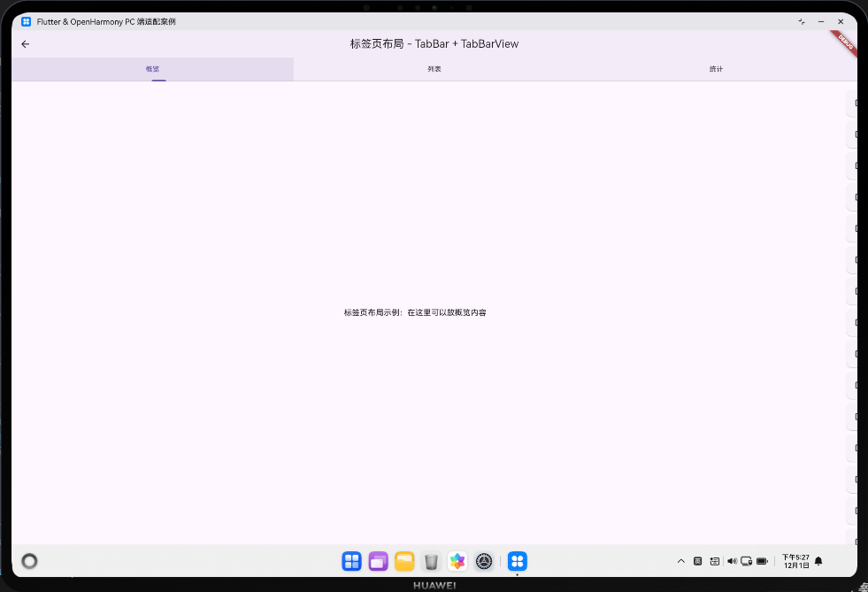Open the Files app from the dock

[404, 561]
